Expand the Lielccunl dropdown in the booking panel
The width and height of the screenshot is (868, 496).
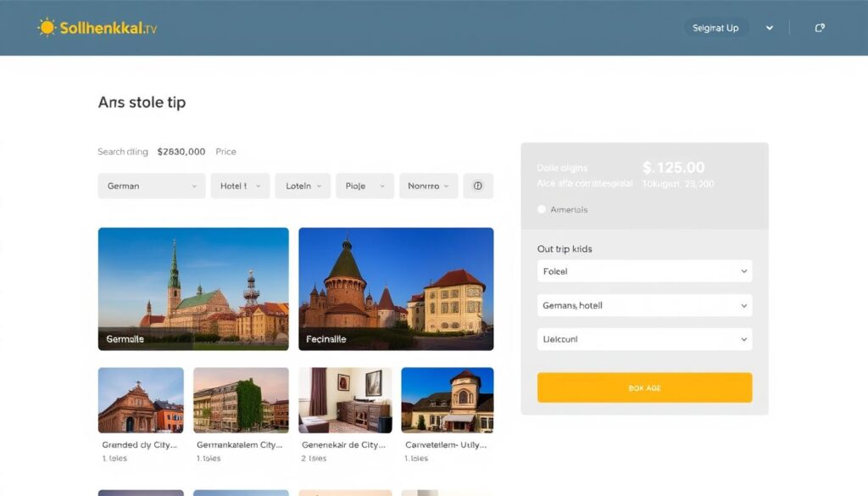(x=644, y=338)
